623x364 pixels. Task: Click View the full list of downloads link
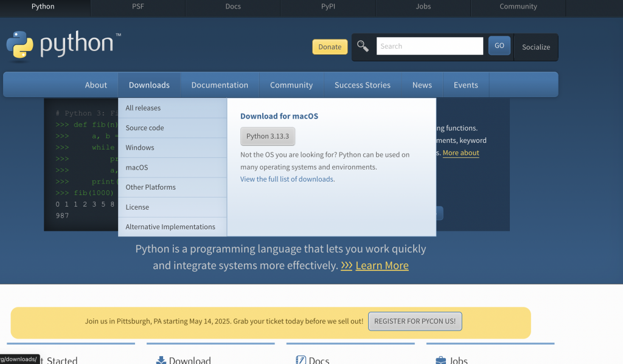click(287, 179)
